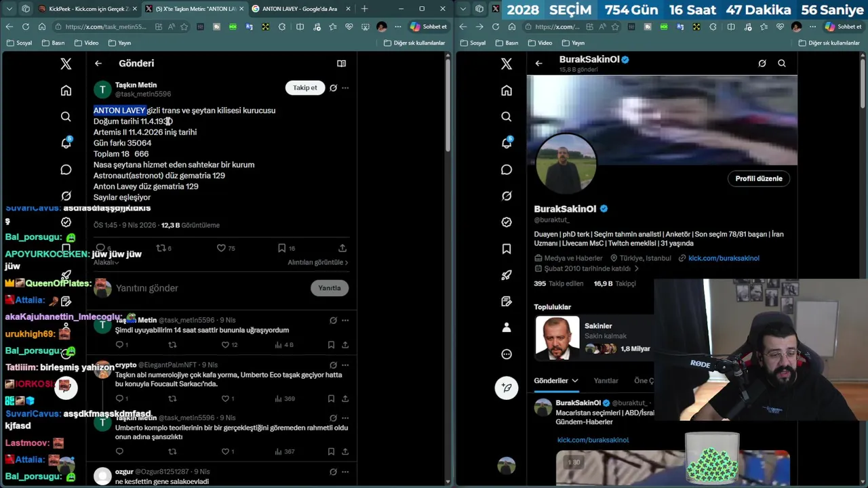This screenshot has width=868, height=488.
Task: Search BurakSakinOl's posts via header magnifier
Action: pos(782,63)
